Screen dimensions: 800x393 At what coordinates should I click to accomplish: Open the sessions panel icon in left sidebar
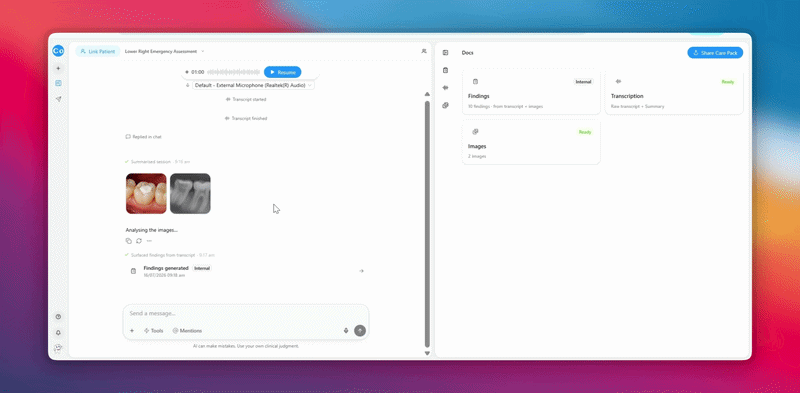pyautogui.click(x=58, y=83)
